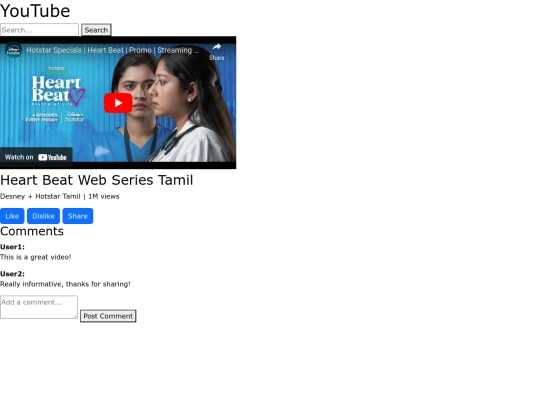Image resolution: width=540 pixels, height=405 pixels.
Task: Click the share arrow icon inside video
Action: point(217,47)
